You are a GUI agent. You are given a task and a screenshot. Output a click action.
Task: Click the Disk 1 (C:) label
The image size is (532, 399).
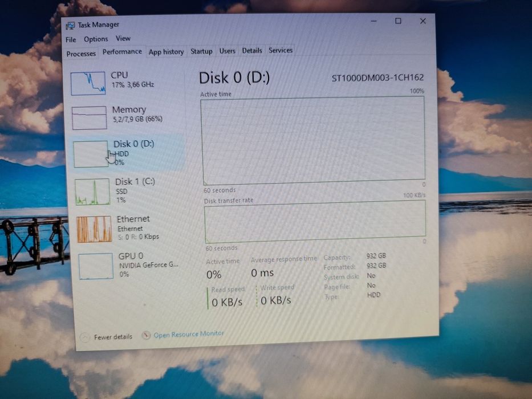[x=135, y=181]
